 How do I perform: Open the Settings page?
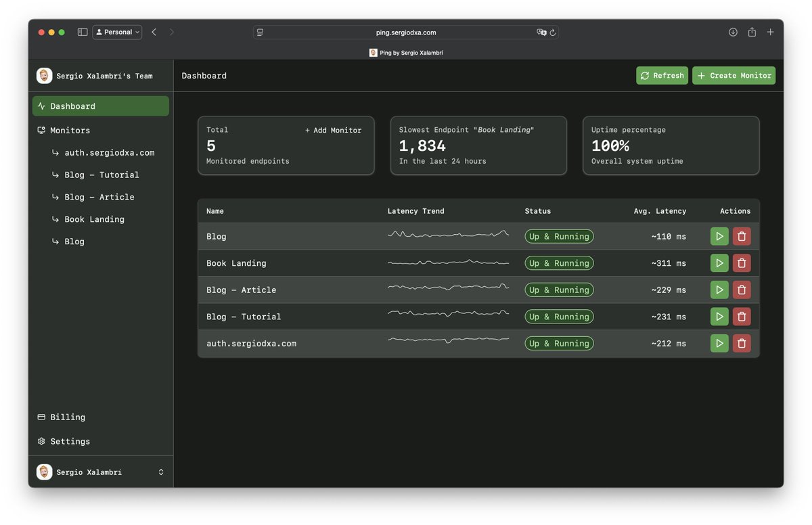[x=101, y=441]
